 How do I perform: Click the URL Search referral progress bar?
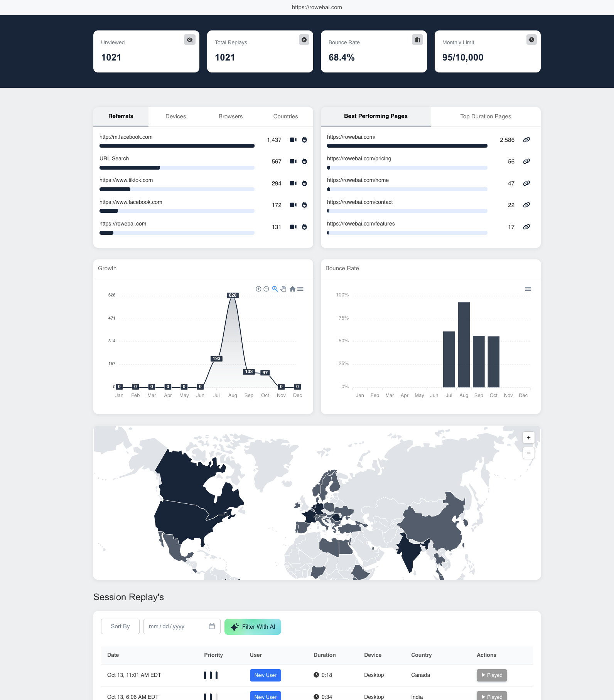click(x=177, y=168)
